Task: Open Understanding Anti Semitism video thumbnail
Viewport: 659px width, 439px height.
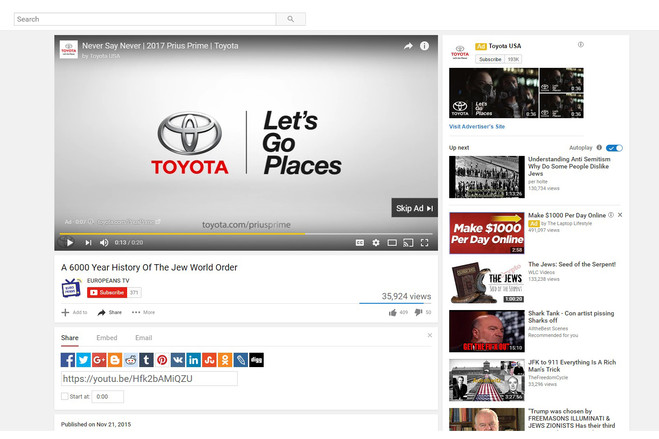Action: 487,177
